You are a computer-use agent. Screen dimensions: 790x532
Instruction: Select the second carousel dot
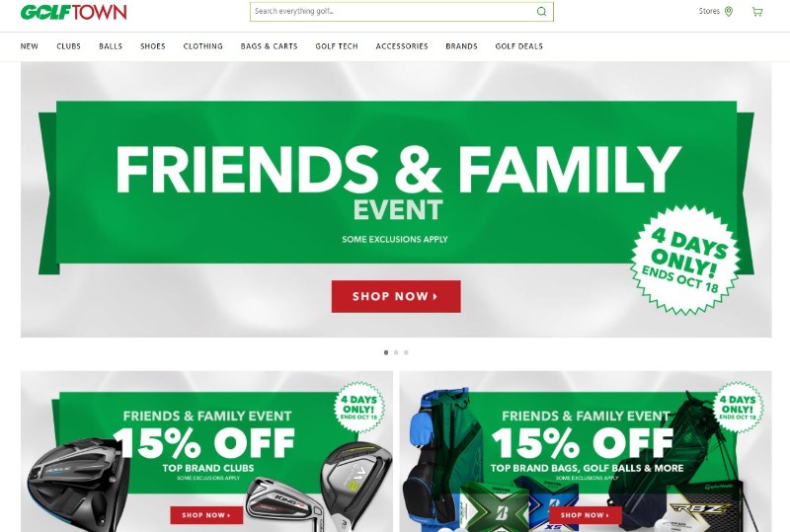(x=396, y=352)
